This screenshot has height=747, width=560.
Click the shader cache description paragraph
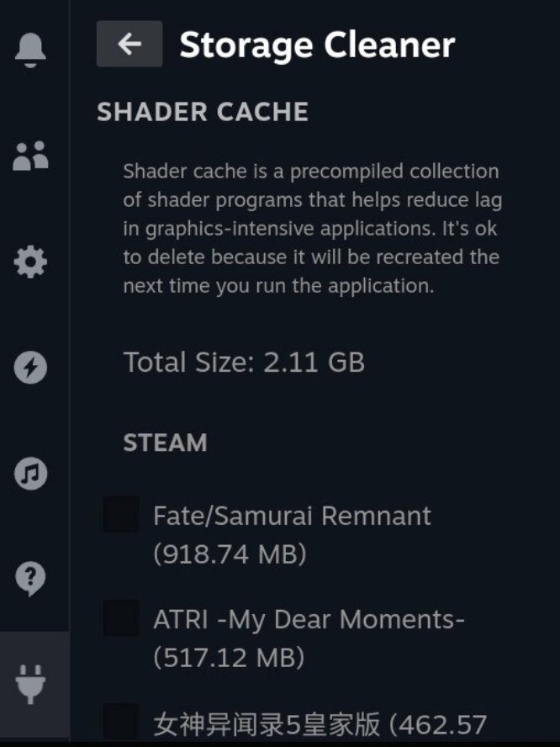coord(311,228)
